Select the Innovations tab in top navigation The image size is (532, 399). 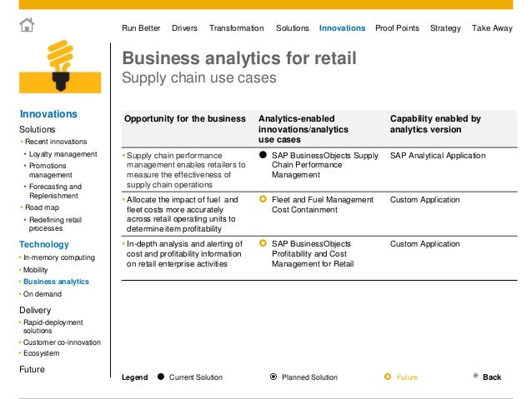342,28
